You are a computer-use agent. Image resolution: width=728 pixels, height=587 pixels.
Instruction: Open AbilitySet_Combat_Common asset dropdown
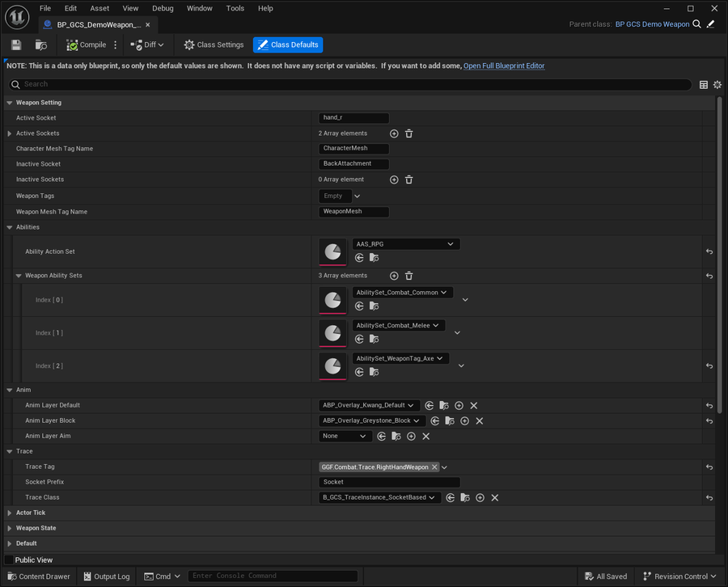point(403,293)
